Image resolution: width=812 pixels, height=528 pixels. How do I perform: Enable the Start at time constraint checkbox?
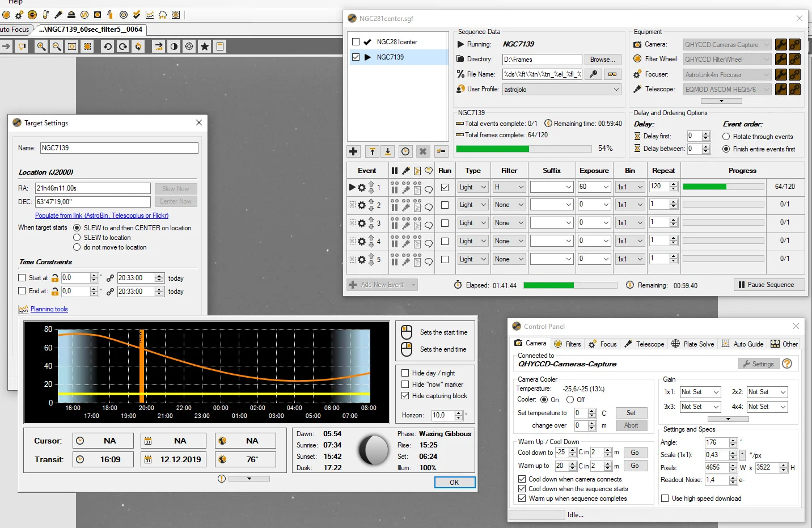(x=22, y=278)
